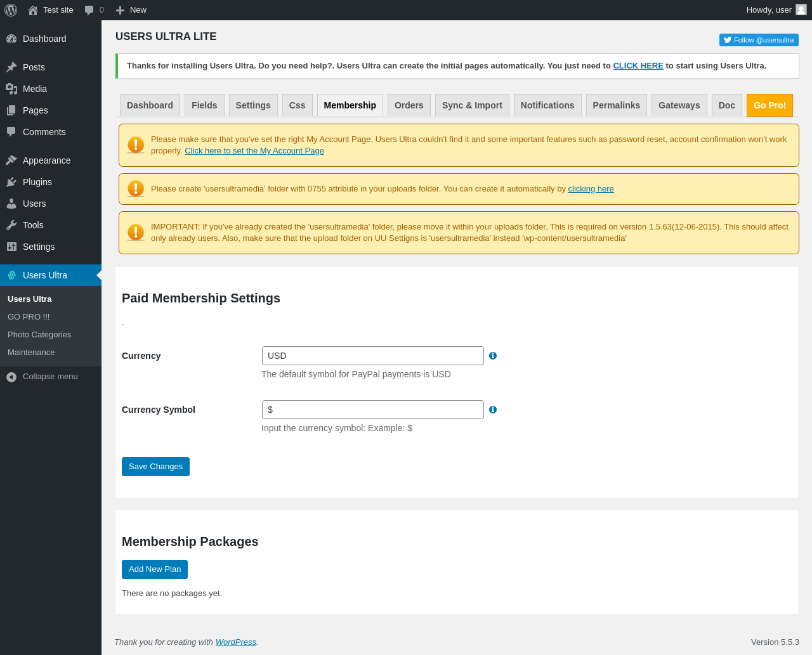Click warning icon in create folder notice
This screenshot has width=812, height=655.
pyautogui.click(x=136, y=189)
